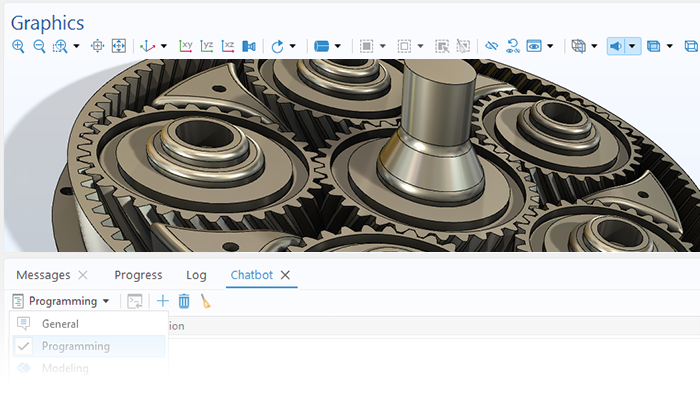Switch to the XY view
Viewport: 700px width, 400px height.
(x=185, y=46)
